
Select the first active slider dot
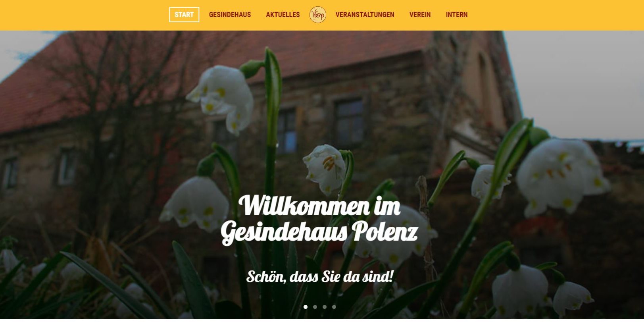pyautogui.click(x=305, y=307)
